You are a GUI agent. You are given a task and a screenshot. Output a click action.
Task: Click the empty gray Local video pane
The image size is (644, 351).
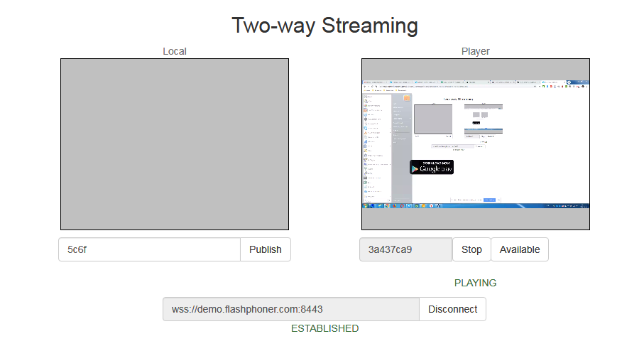point(175,144)
